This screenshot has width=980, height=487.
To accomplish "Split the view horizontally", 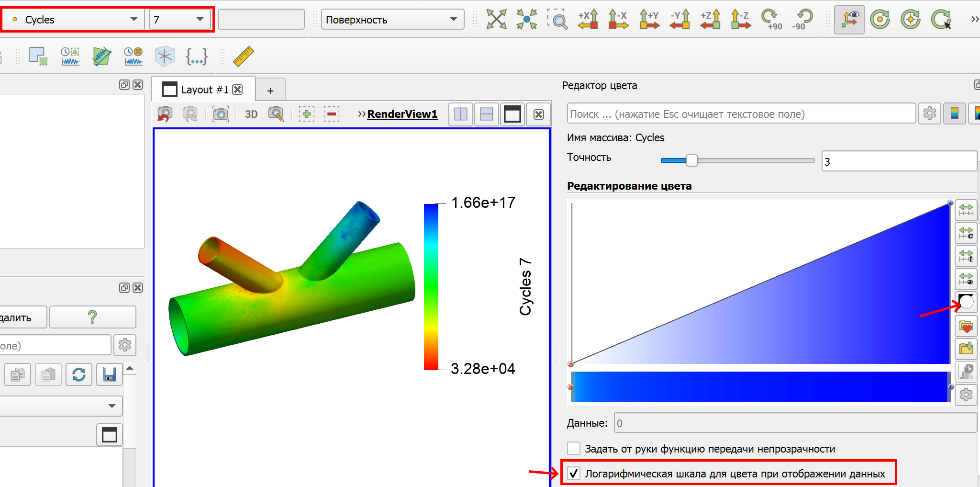I will point(461,114).
